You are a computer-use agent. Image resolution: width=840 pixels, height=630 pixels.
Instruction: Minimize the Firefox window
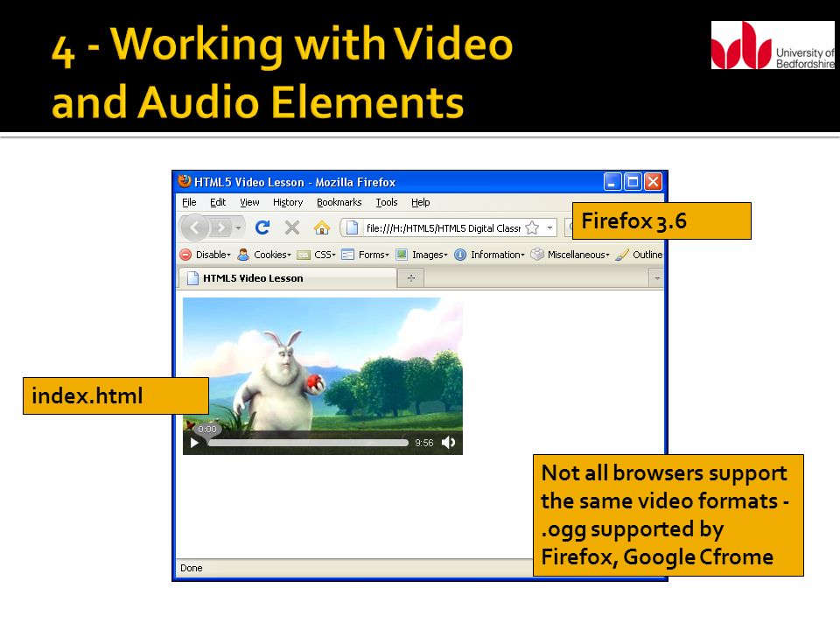click(x=612, y=182)
